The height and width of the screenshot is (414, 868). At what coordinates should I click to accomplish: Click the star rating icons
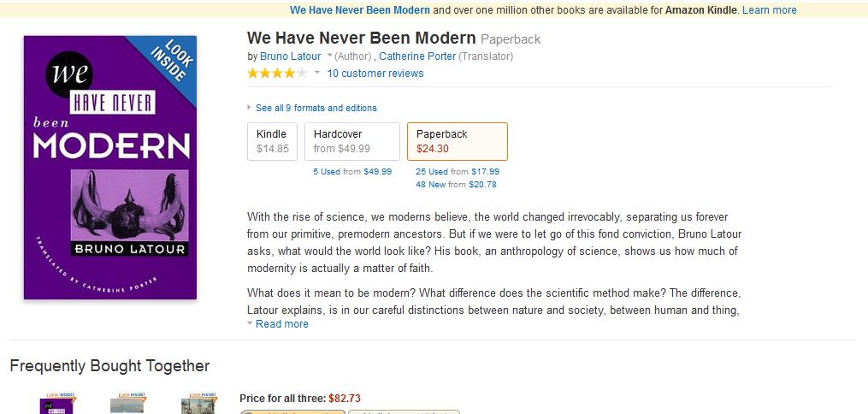276,74
